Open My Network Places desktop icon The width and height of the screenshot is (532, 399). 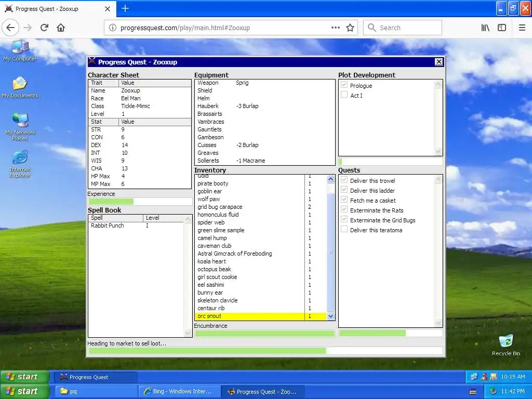tap(20, 127)
